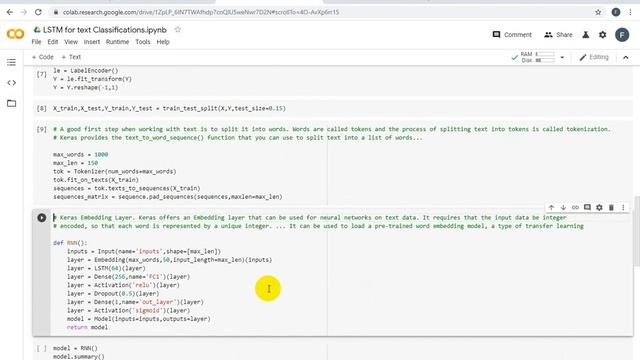Click the browser address bar URL
The height and width of the screenshot is (360, 640).
pyautogui.click(x=201, y=12)
